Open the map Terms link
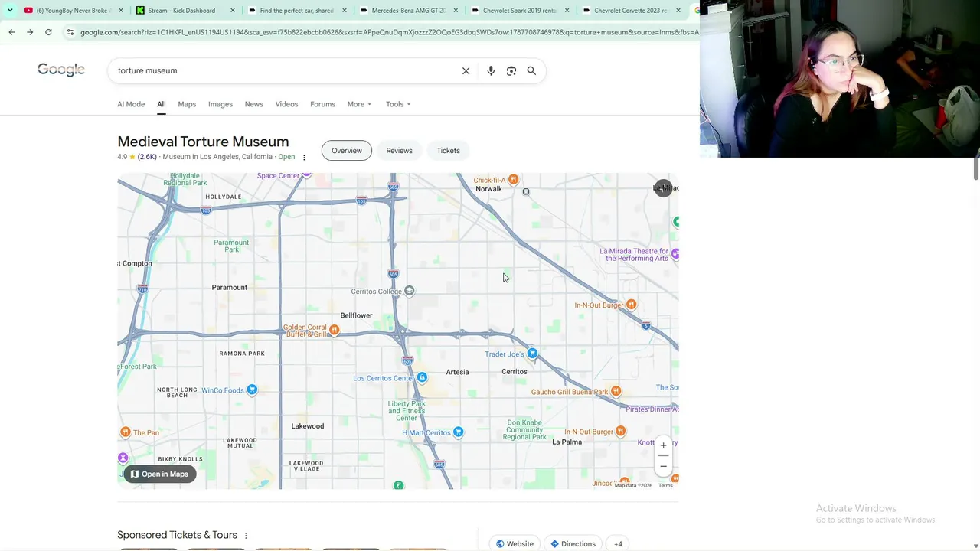This screenshot has height=551, width=980. click(665, 485)
